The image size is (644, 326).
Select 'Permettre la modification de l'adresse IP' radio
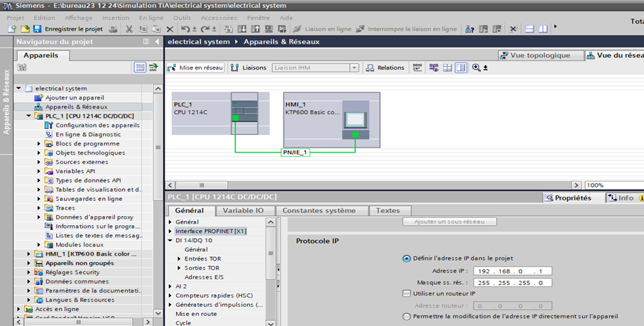407,317
